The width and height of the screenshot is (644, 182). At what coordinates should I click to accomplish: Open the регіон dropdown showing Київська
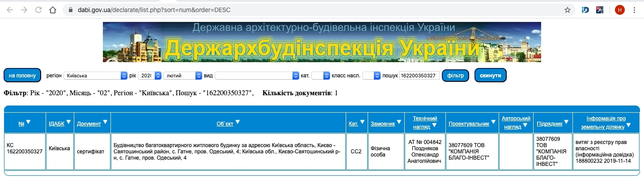96,76
